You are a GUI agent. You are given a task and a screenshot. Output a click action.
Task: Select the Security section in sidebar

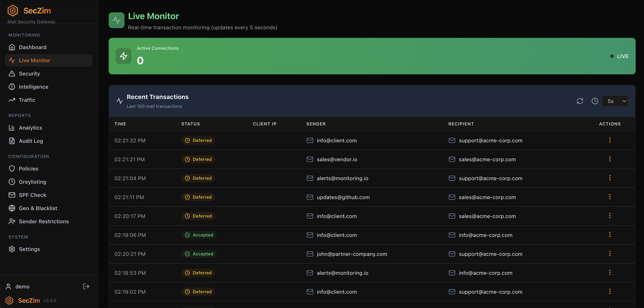click(29, 73)
